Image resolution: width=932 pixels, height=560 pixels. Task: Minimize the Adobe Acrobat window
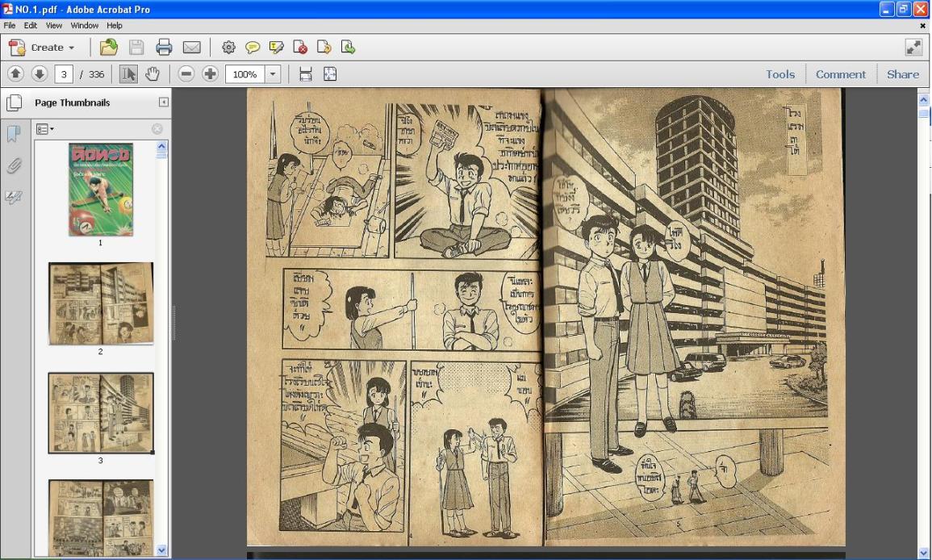pos(886,9)
